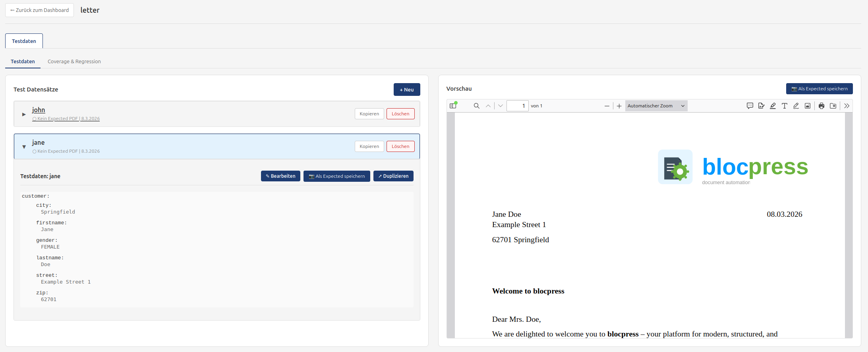Download the previewed PDF
This screenshot has height=352, width=868.
tap(833, 106)
